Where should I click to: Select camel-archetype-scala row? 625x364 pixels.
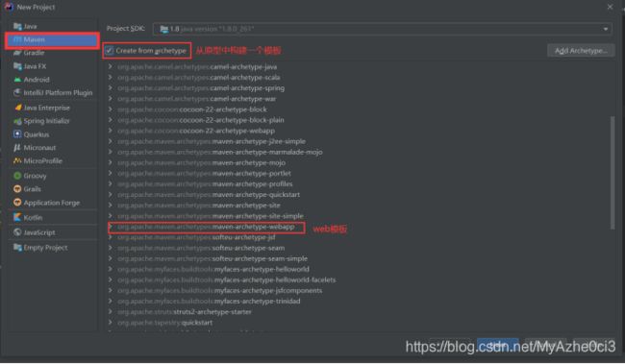(x=198, y=77)
